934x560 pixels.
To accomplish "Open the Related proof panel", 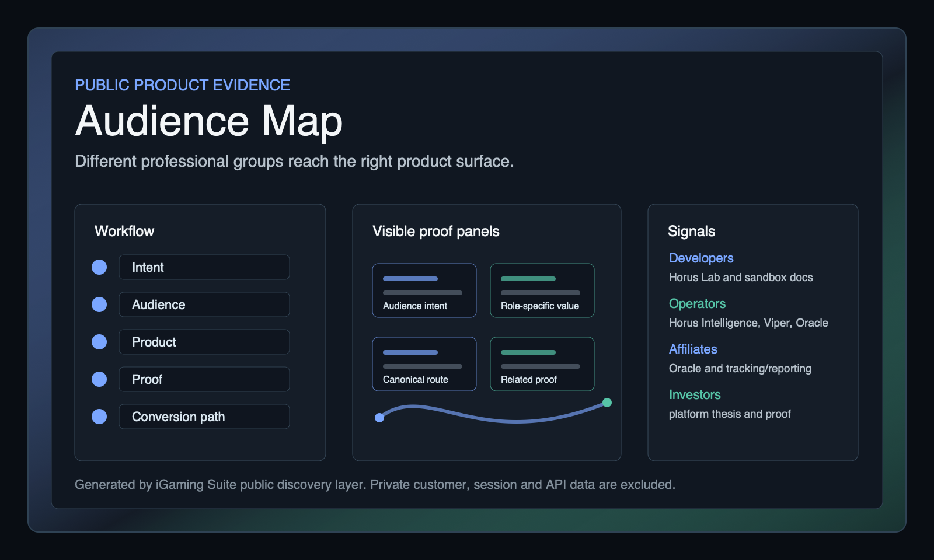I will click(542, 364).
